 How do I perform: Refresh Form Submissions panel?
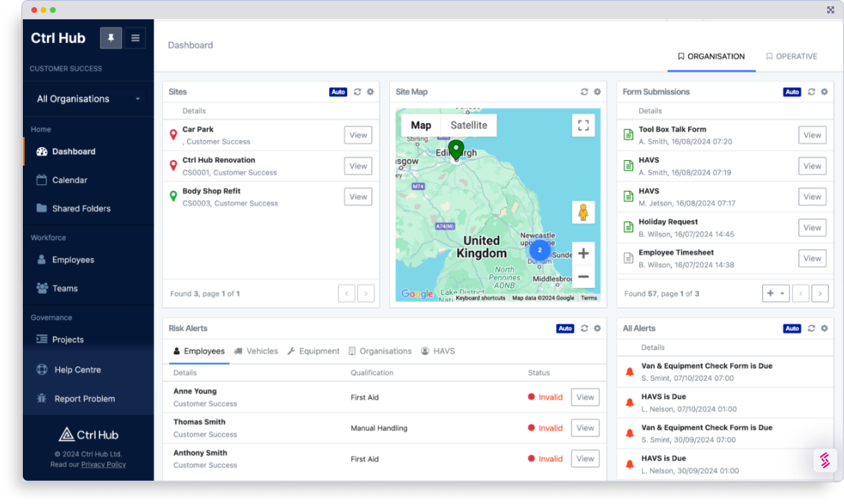pyautogui.click(x=812, y=92)
